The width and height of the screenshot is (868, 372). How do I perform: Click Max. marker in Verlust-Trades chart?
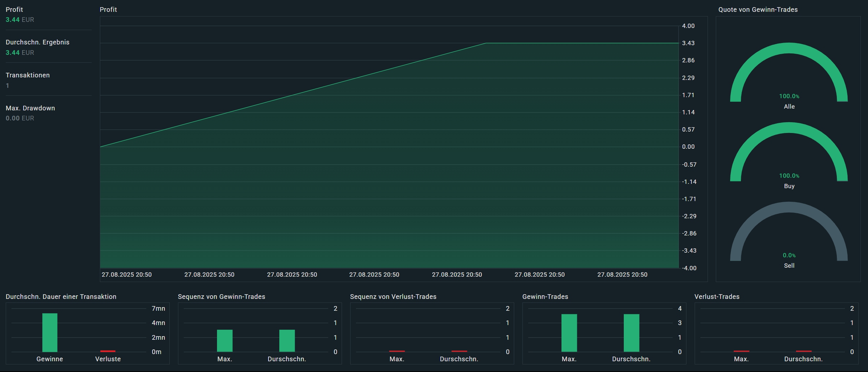click(x=741, y=351)
